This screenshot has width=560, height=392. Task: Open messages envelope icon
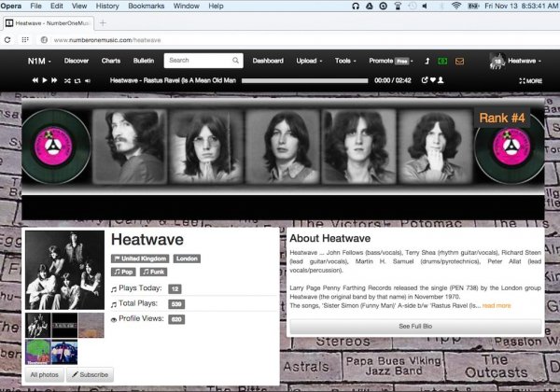click(x=459, y=61)
